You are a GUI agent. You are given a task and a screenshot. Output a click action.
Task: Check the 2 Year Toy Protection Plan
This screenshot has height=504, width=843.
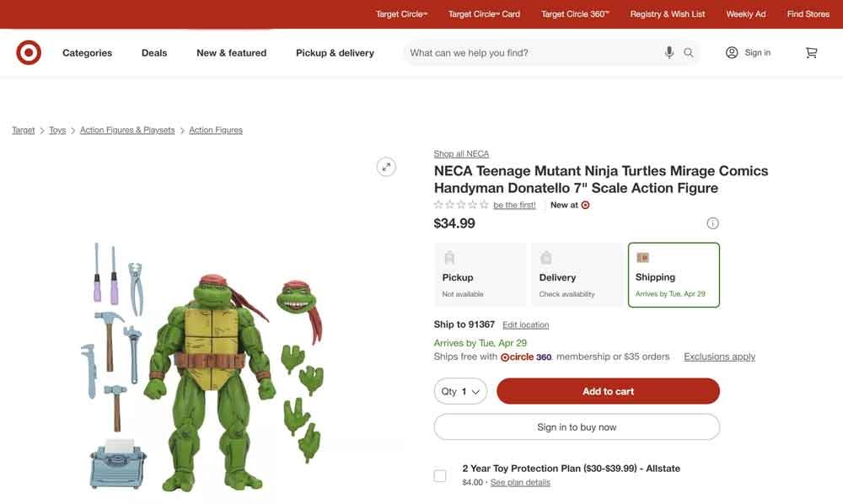439,475
